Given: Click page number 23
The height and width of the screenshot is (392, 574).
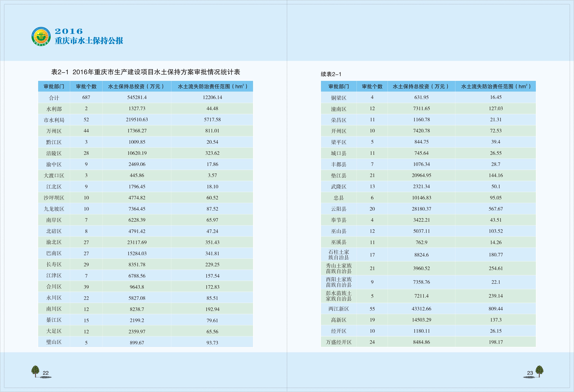Looking at the screenshot, I should tap(530, 373).
